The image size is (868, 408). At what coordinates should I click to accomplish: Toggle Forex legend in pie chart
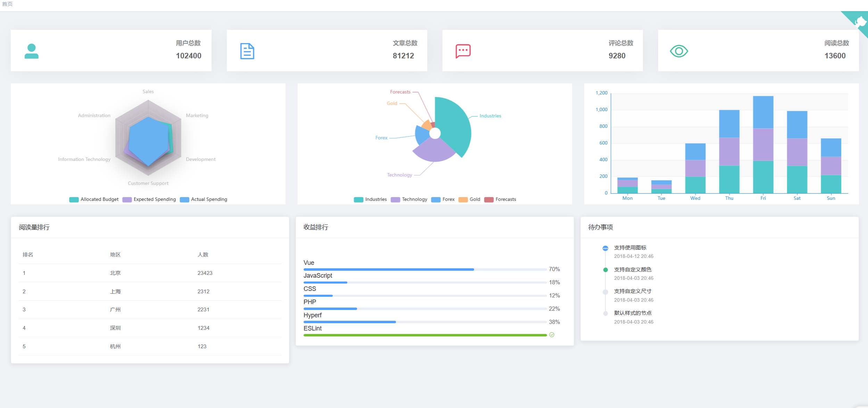click(x=443, y=199)
